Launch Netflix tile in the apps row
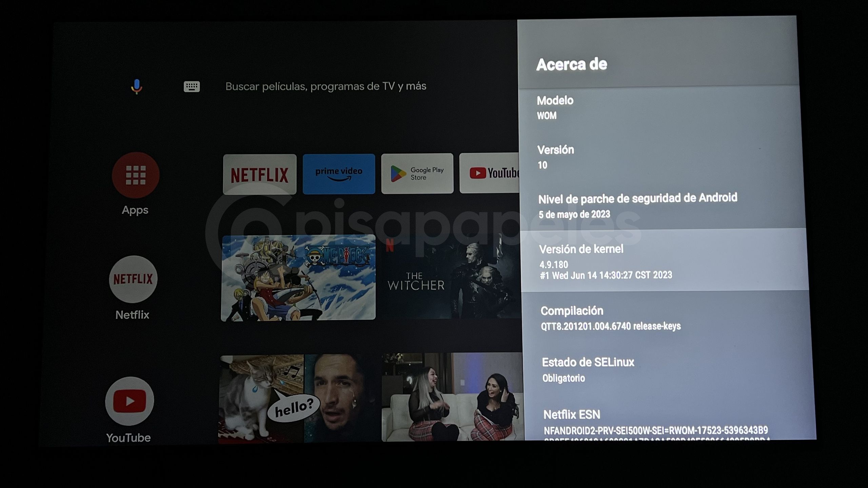The image size is (868, 488). (x=260, y=175)
